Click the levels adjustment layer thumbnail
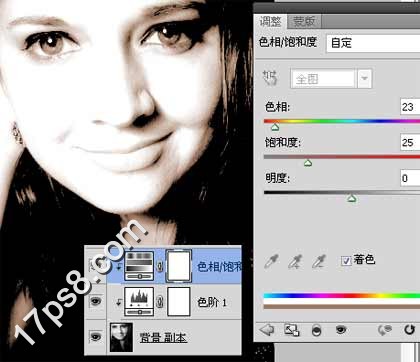Viewport: 420px width, 362px height. [139, 302]
